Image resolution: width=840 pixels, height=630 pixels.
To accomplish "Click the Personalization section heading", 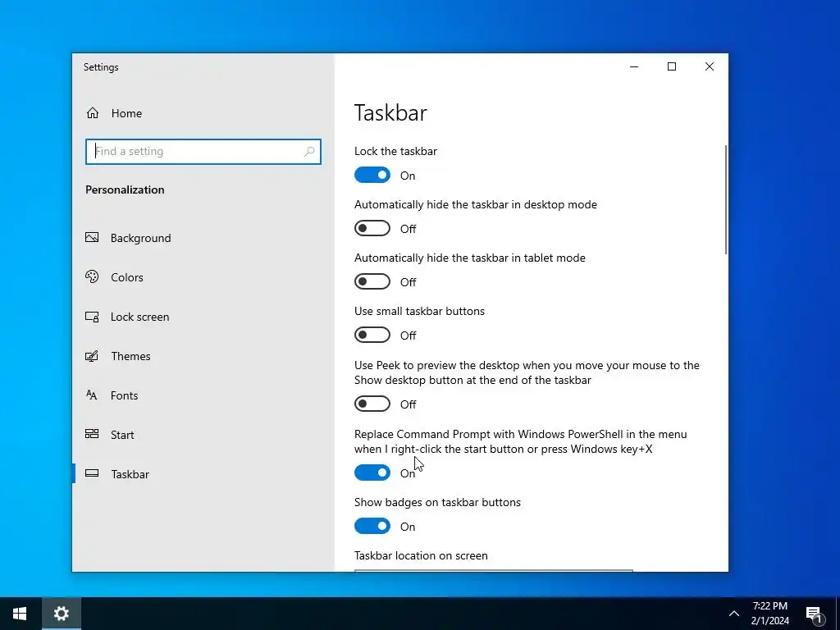I will 125,189.
